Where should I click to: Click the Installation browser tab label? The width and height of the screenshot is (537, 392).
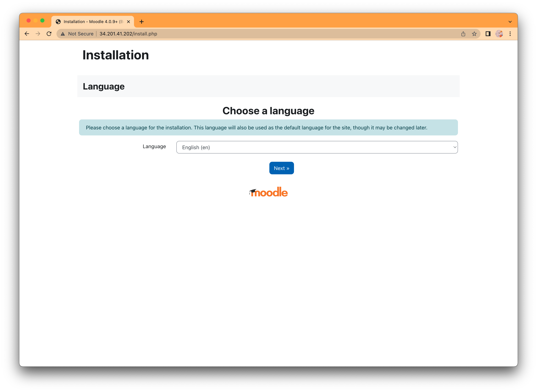click(92, 21)
